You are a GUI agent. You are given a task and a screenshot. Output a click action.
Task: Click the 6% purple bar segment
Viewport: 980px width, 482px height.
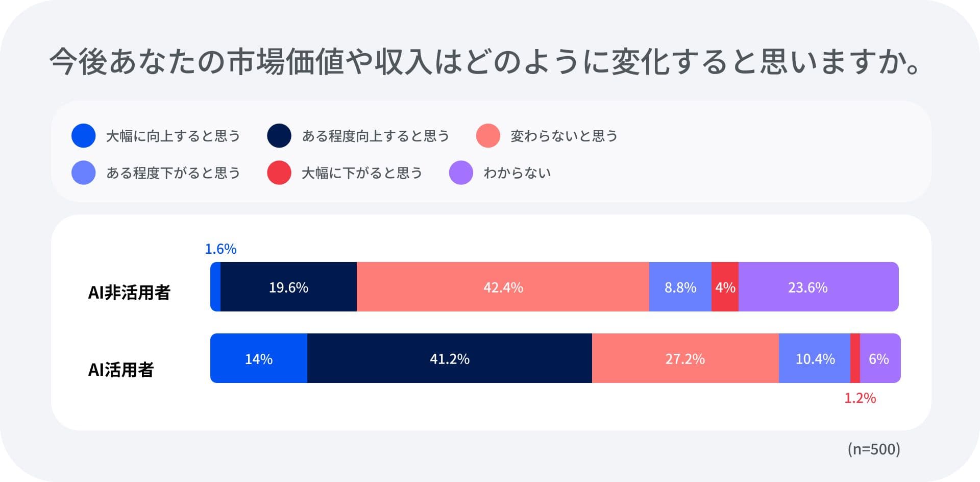(x=880, y=358)
